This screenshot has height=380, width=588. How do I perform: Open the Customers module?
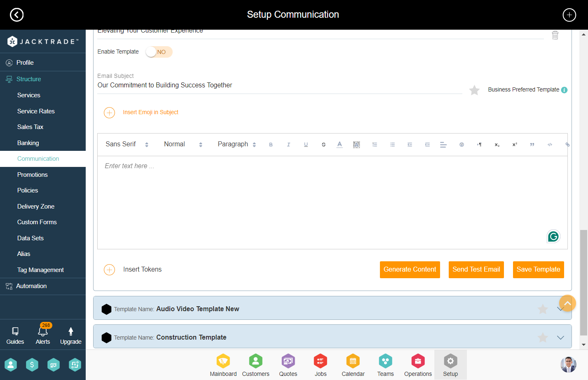tap(255, 365)
